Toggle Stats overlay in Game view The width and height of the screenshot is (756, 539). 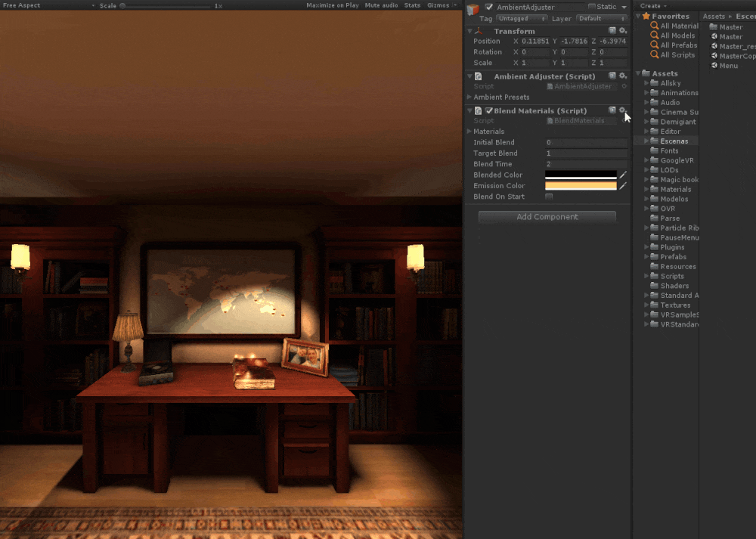click(x=412, y=5)
